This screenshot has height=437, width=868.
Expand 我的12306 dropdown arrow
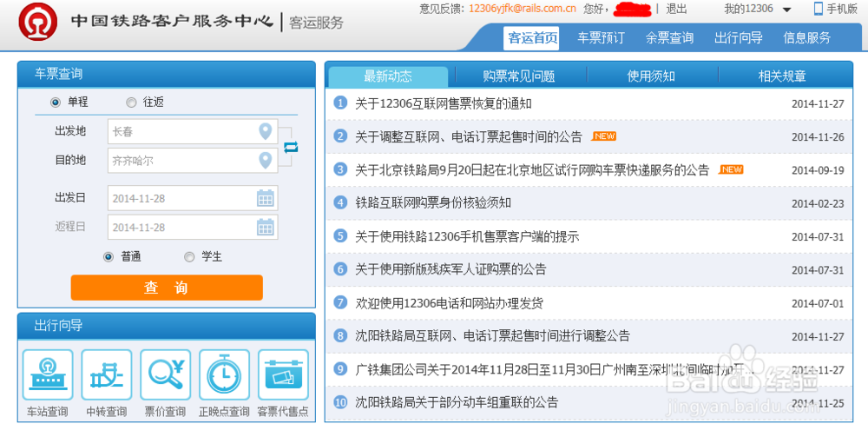786,10
